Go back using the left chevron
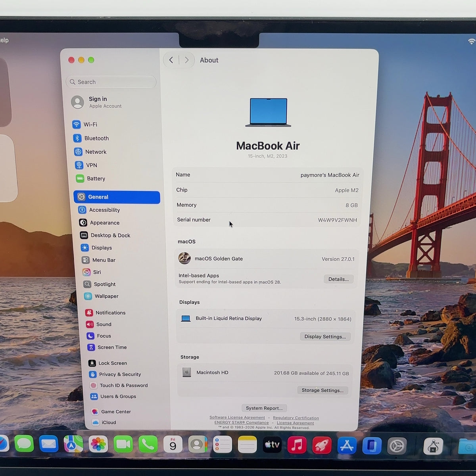Image resolution: width=476 pixels, height=476 pixels. (x=171, y=60)
